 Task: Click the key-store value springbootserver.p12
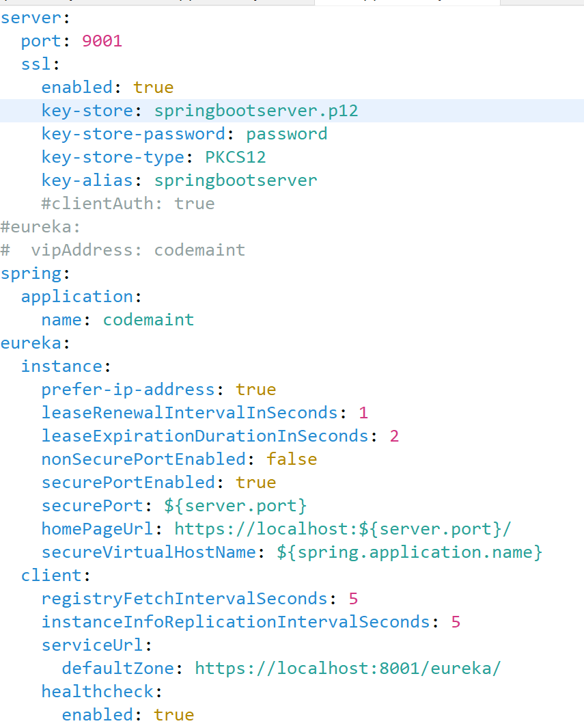[255, 110]
